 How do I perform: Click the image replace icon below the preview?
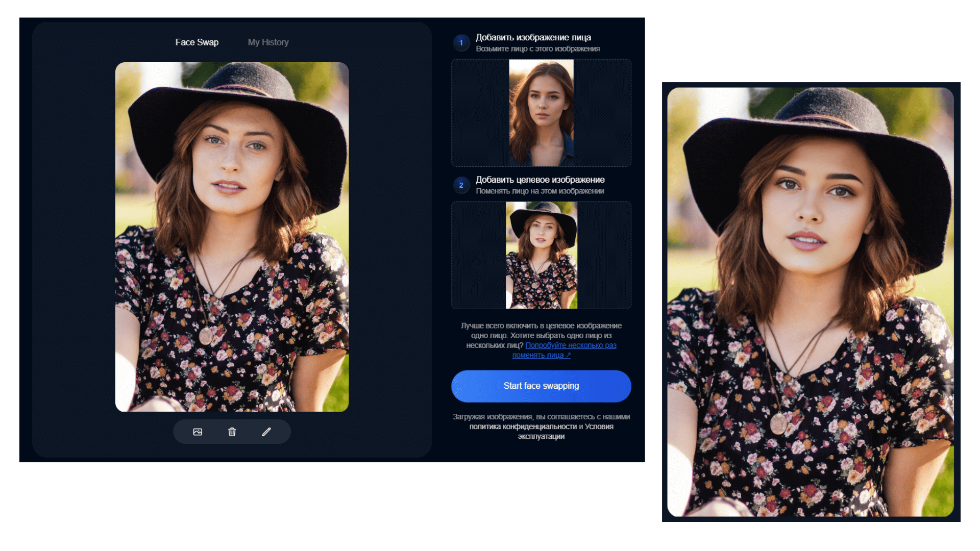pyautogui.click(x=198, y=432)
